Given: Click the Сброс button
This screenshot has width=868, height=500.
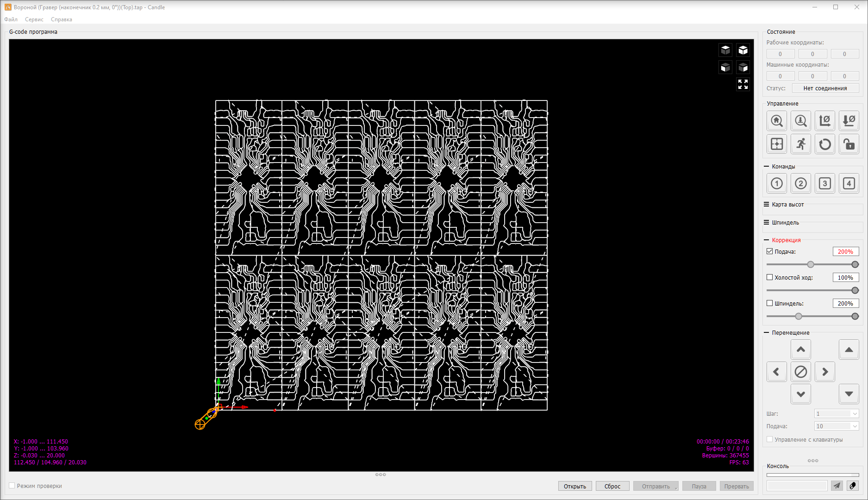Looking at the screenshot, I should (x=612, y=486).
